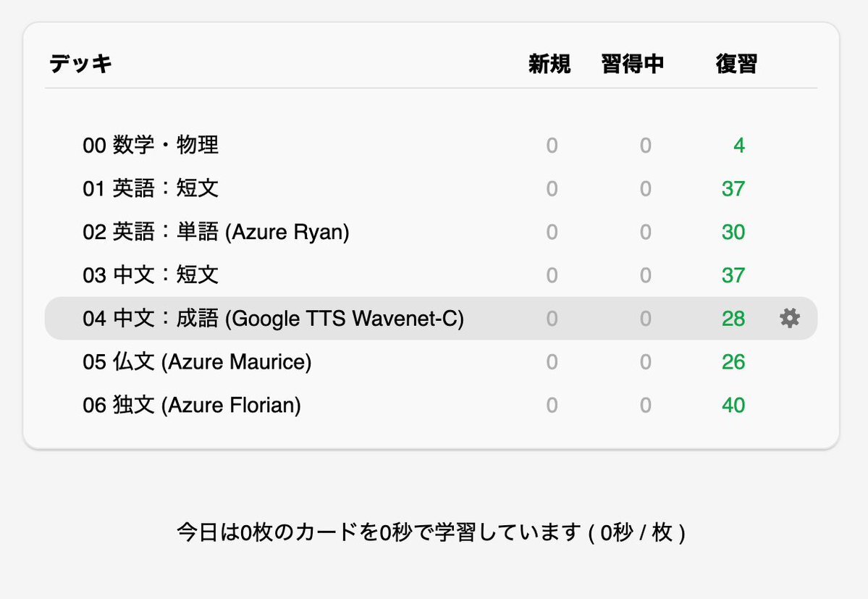Open the 01 英語：短文 deck

(151, 189)
